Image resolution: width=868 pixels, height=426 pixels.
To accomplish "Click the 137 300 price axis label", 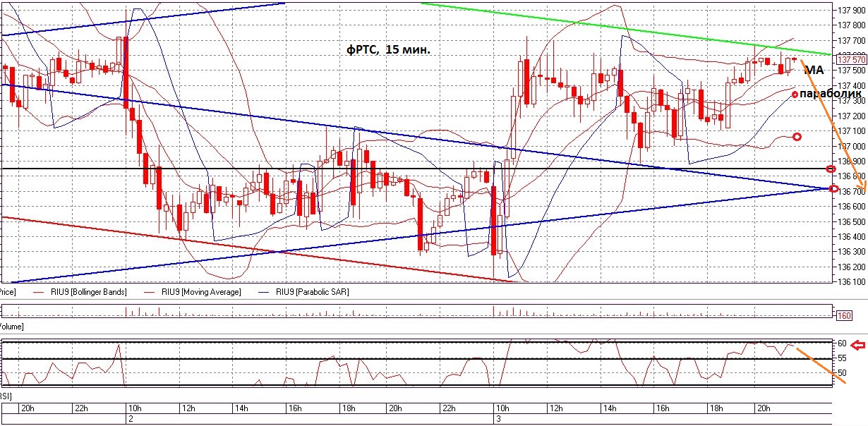I will pos(850,100).
